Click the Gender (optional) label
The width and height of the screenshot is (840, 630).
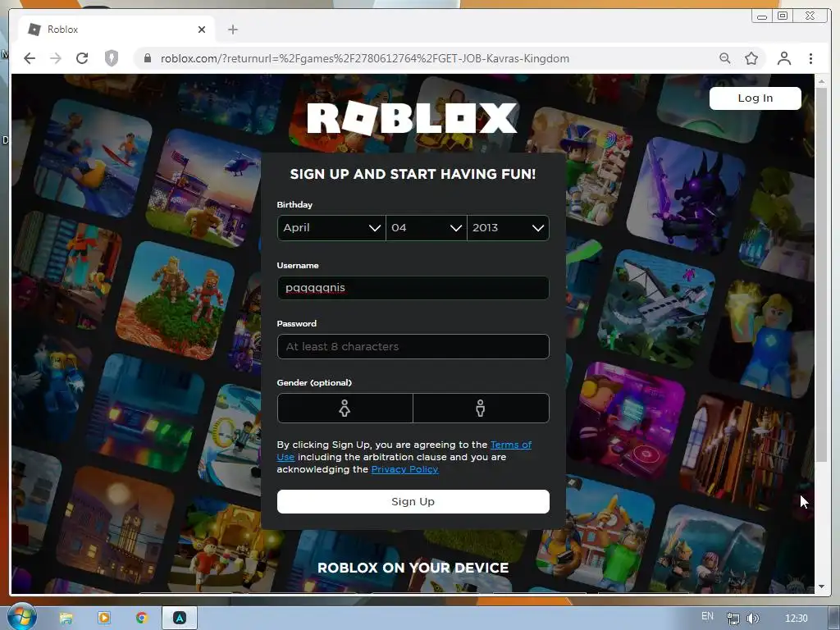pos(314,382)
